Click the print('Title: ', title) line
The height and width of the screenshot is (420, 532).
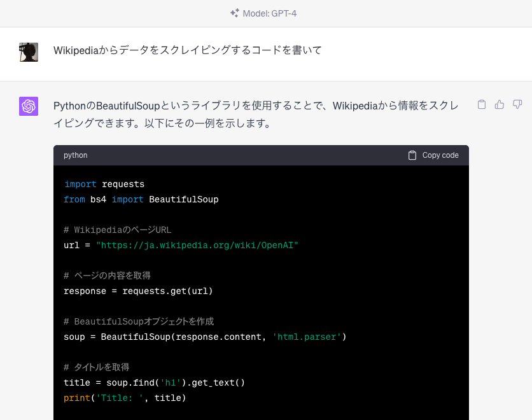pyautogui.click(x=125, y=398)
